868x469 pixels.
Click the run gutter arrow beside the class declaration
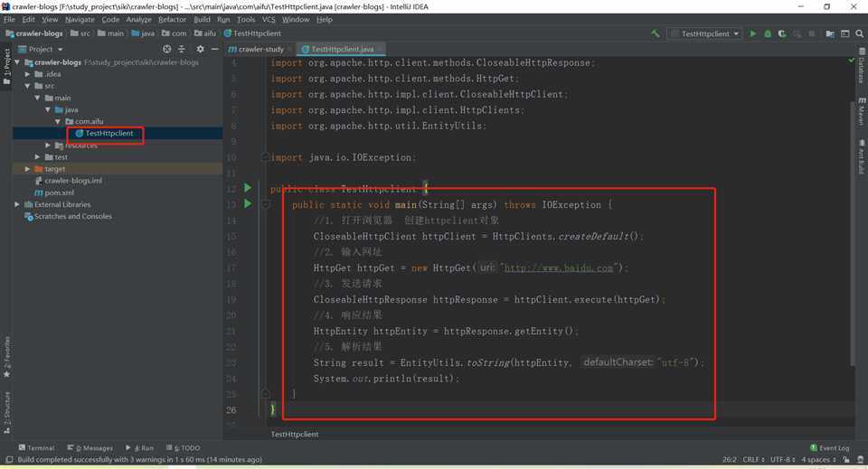point(248,188)
